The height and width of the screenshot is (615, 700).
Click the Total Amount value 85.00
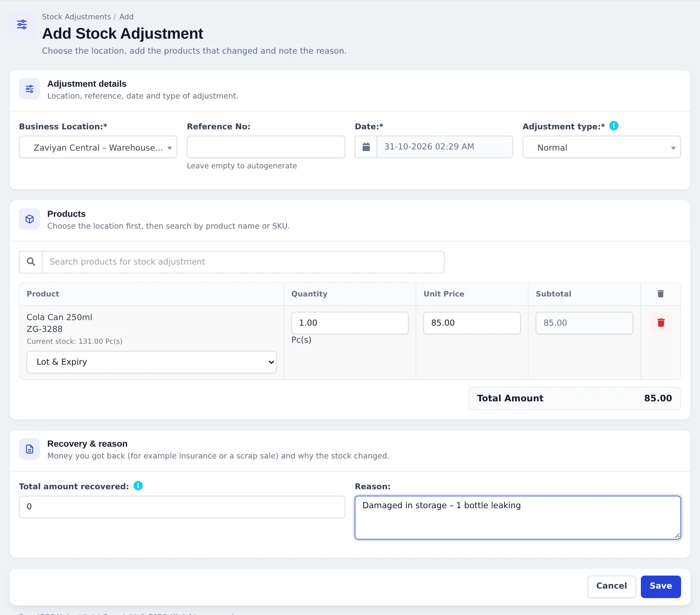tap(658, 398)
